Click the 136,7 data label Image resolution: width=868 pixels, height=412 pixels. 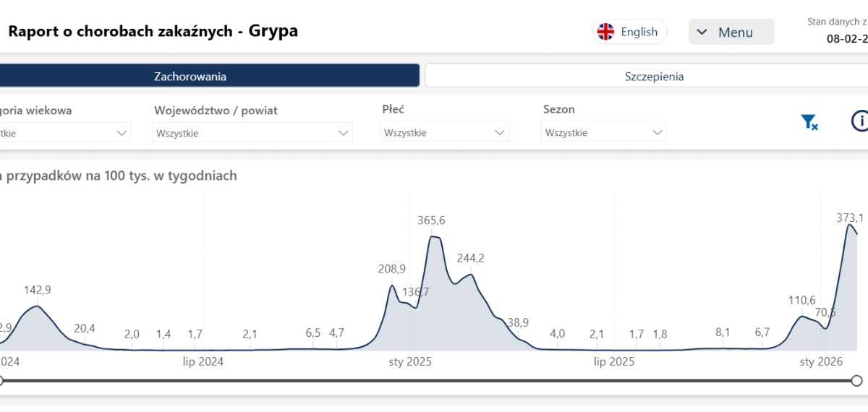[416, 292]
